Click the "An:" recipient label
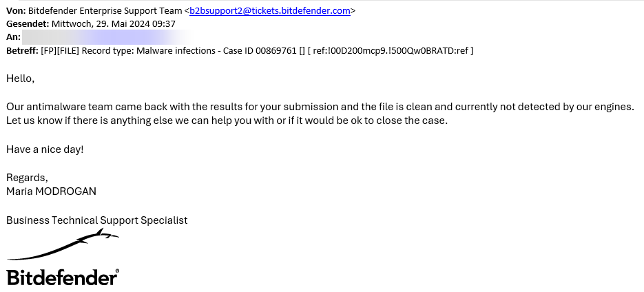This screenshot has height=292, width=644. point(13,37)
